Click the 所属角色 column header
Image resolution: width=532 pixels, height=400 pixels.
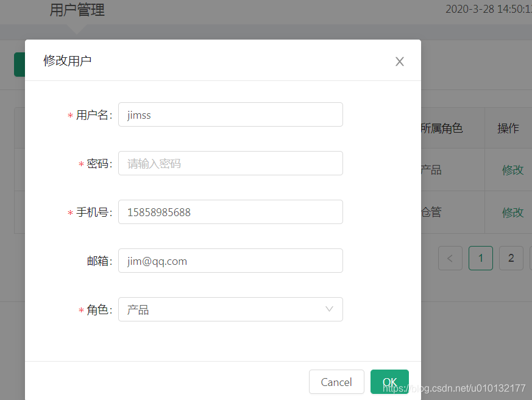[x=442, y=128]
